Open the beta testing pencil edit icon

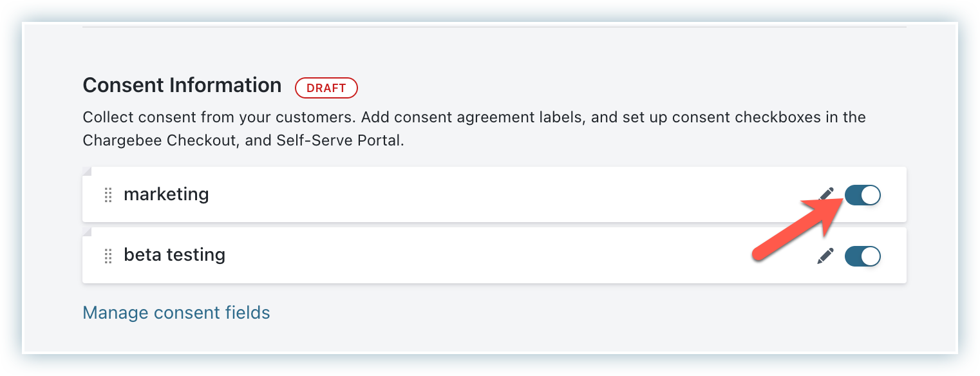tap(825, 256)
